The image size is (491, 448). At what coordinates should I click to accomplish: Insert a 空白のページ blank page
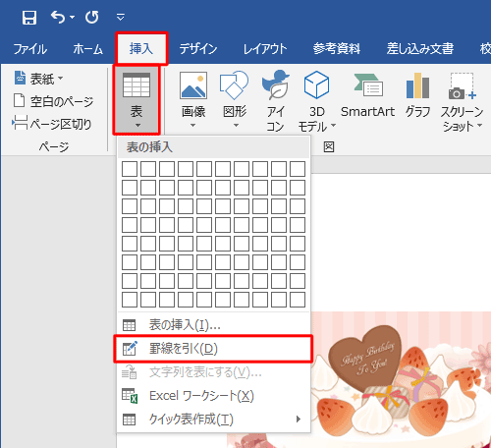click(x=53, y=101)
